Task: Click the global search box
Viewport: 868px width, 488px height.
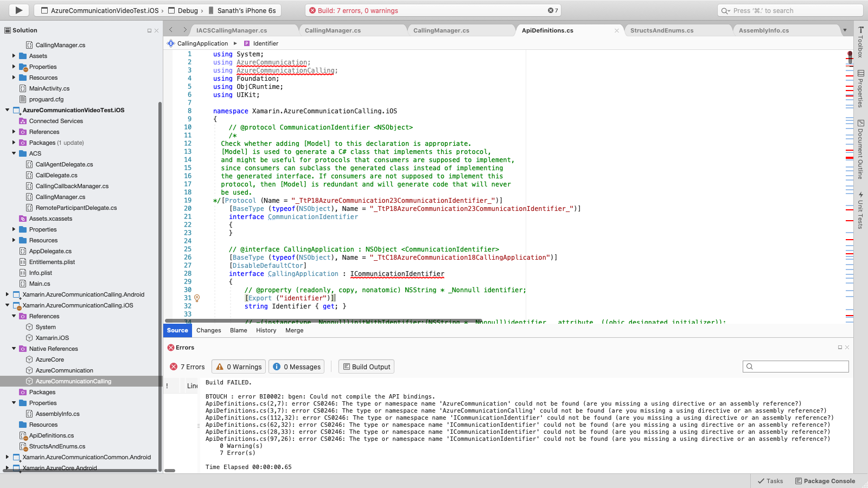Action: coord(790,10)
